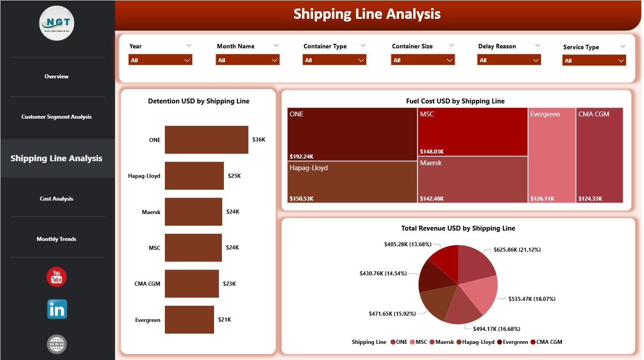Click the YouTube icon in the sidebar

[56, 277]
